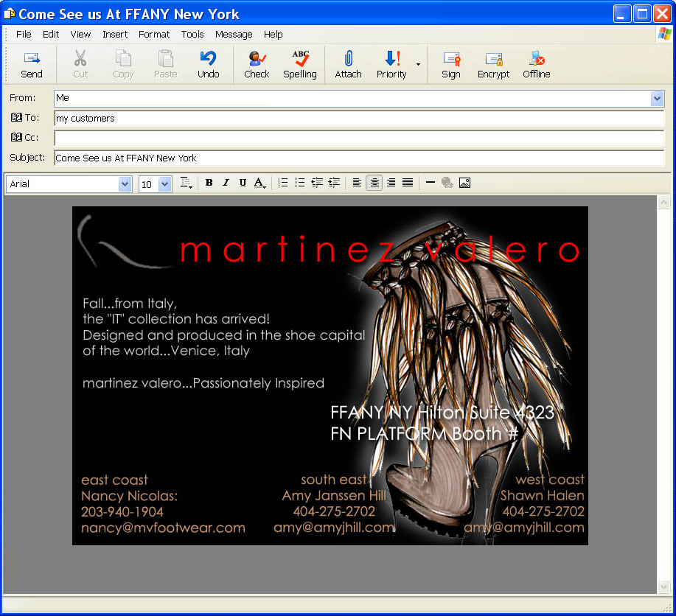Open the Tools menu
This screenshot has width=676, height=616.
[192, 35]
